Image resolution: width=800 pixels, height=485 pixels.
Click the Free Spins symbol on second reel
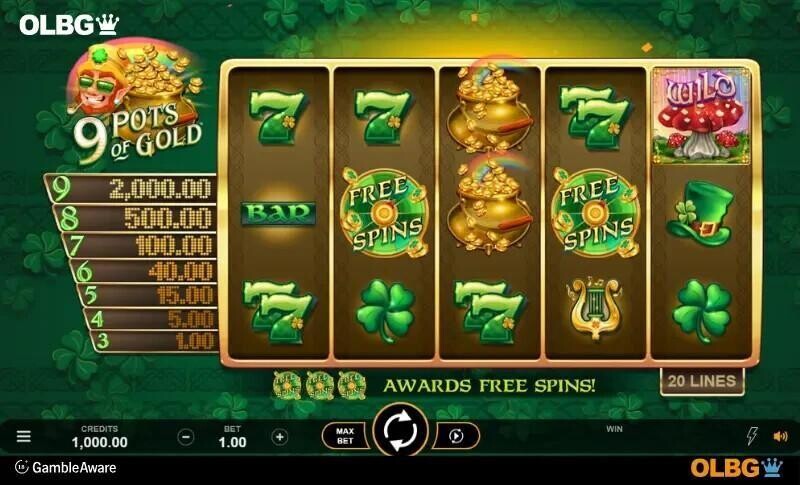pyautogui.click(x=384, y=213)
